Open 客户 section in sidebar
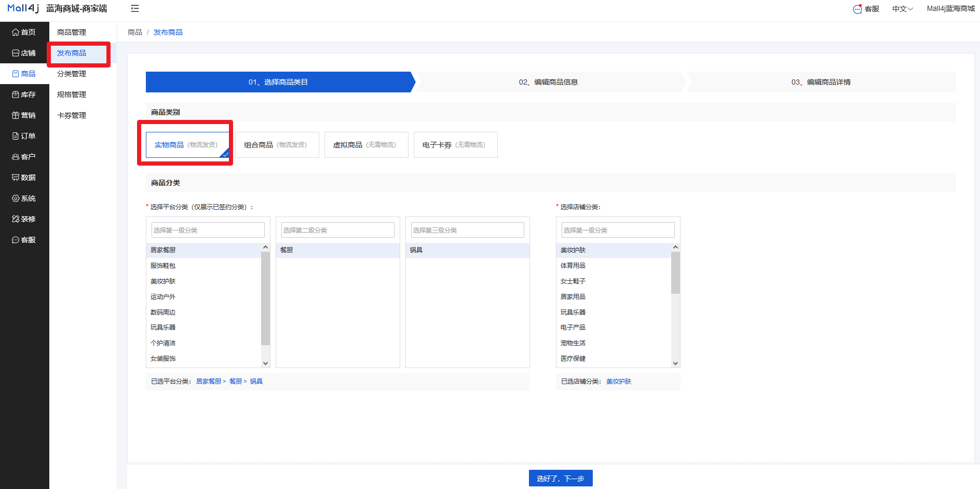 pyautogui.click(x=24, y=157)
